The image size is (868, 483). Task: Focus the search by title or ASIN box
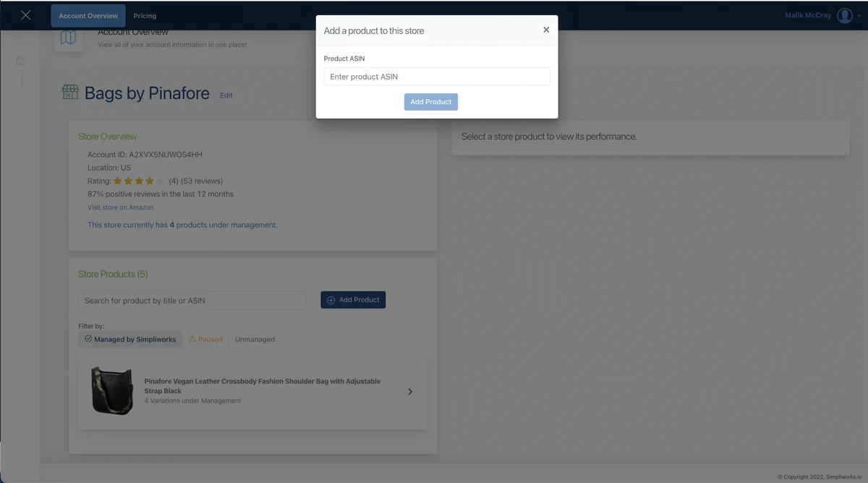(192, 300)
